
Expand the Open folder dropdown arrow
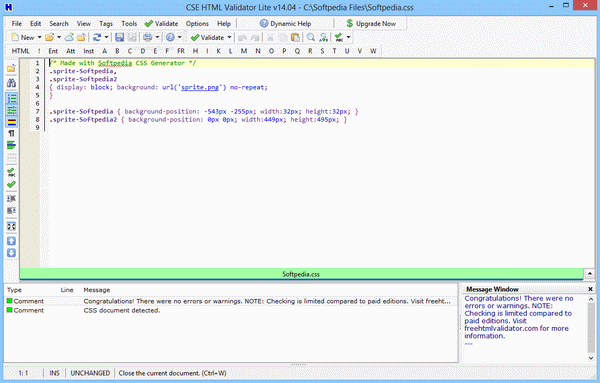click(x=59, y=37)
